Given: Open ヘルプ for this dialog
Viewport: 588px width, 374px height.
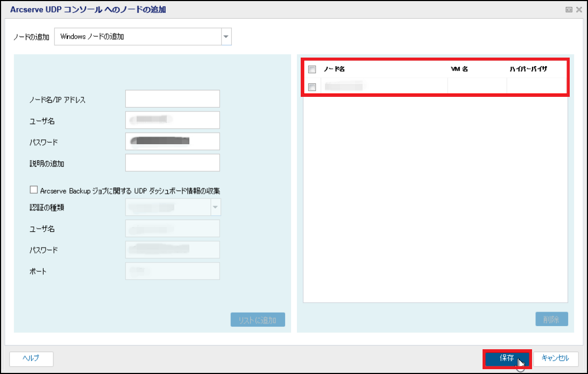Looking at the screenshot, I should coord(31,358).
